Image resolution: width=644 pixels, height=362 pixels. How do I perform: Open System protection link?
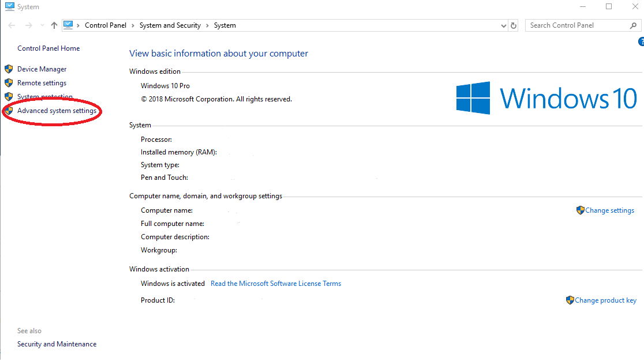pyautogui.click(x=45, y=97)
